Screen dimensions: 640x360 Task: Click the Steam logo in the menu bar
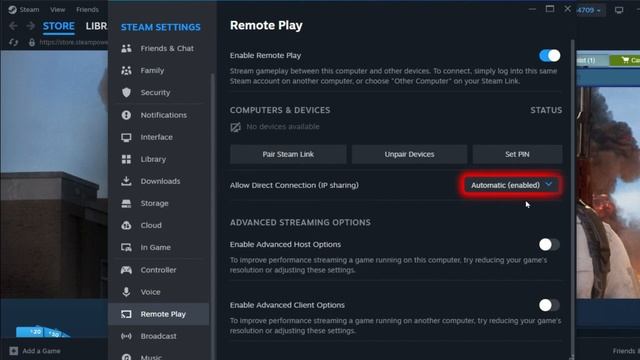[12, 9]
